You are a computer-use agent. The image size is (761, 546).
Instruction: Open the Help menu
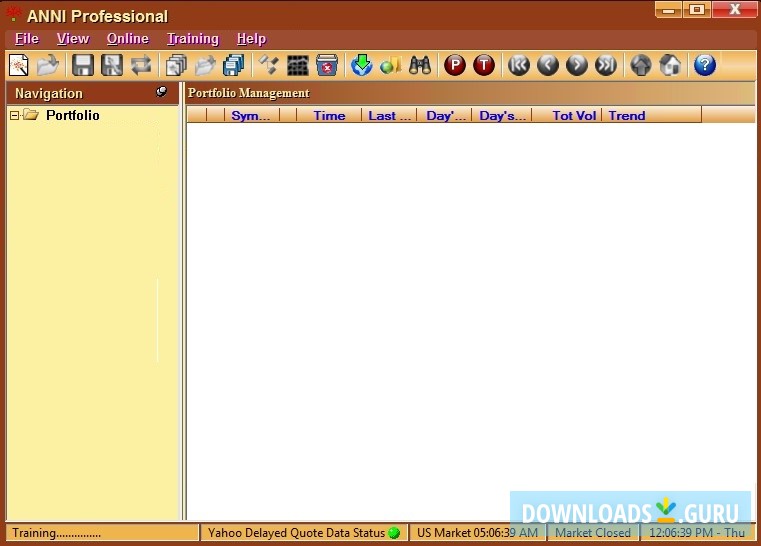tap(251, 39)
